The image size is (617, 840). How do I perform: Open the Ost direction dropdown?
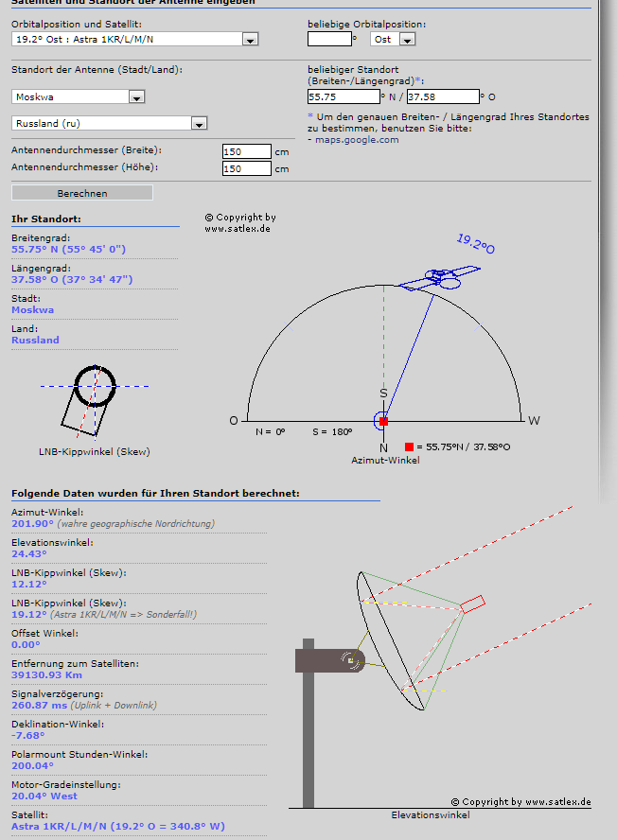coord(393,39)
